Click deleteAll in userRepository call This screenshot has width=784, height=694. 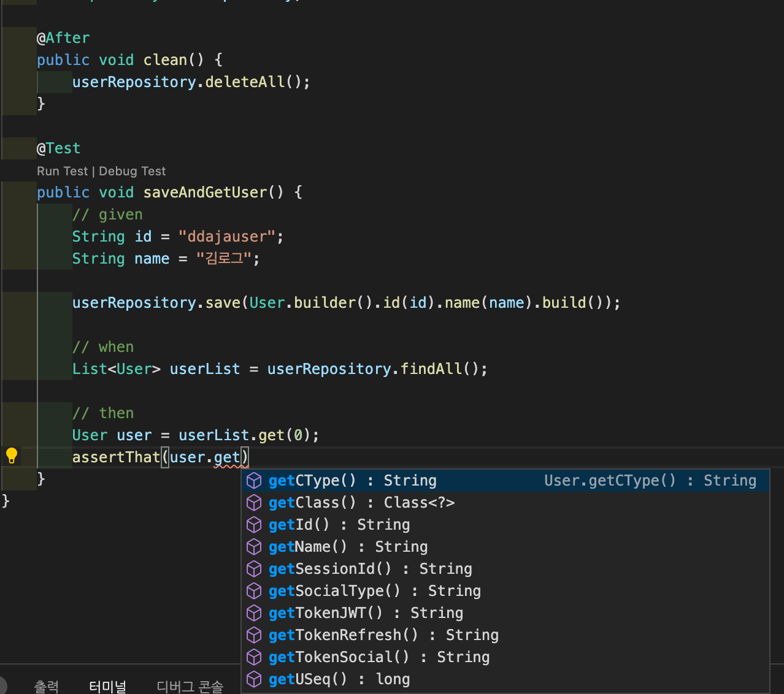(245, 82)
